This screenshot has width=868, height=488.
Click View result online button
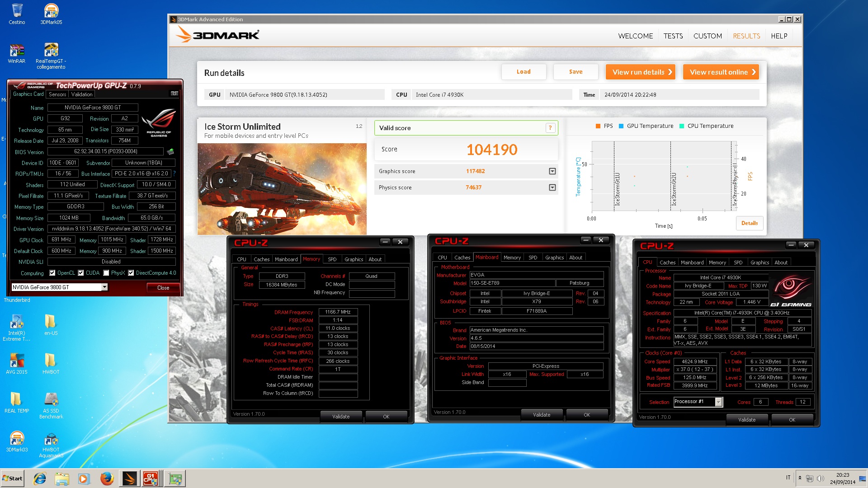tap(721, 72)
